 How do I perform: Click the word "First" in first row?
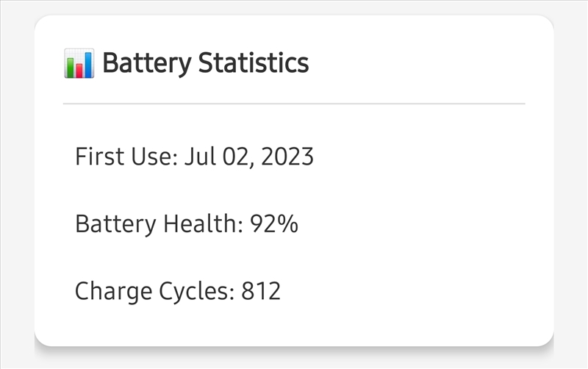96,157
